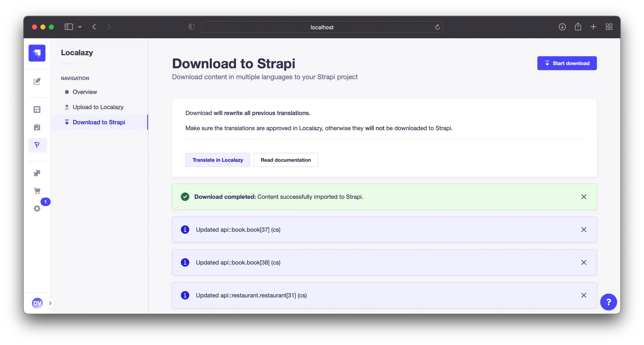Toggle the Safari sidebar panel

coord(69,27)
